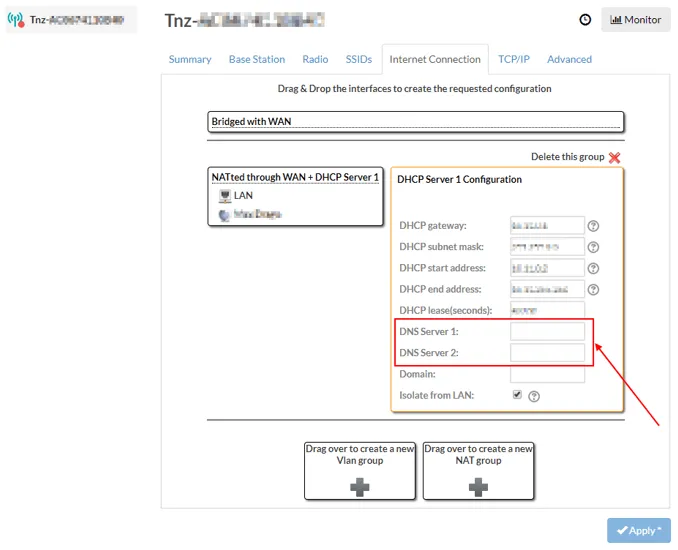Select the Internet Connection tab
Viewport: 678px width, 550px height.
pyautogui.click(x=435, y=59)
